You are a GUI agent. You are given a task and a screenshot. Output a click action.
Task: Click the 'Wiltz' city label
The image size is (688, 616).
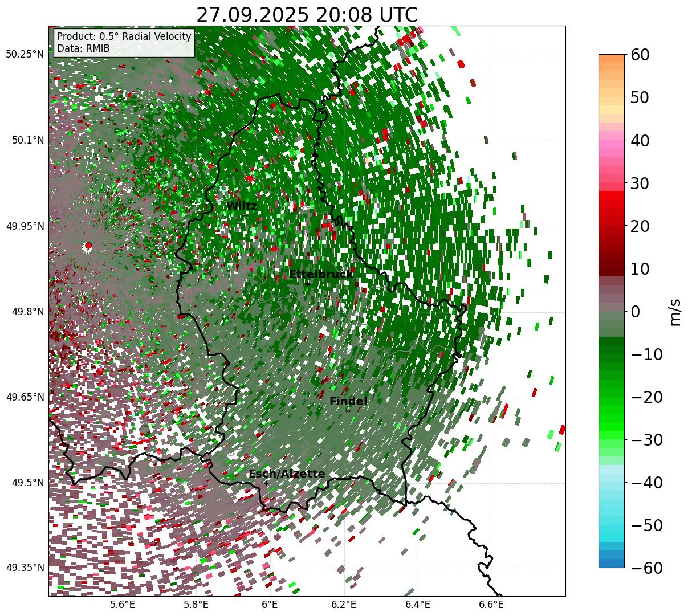click(242, 206)
